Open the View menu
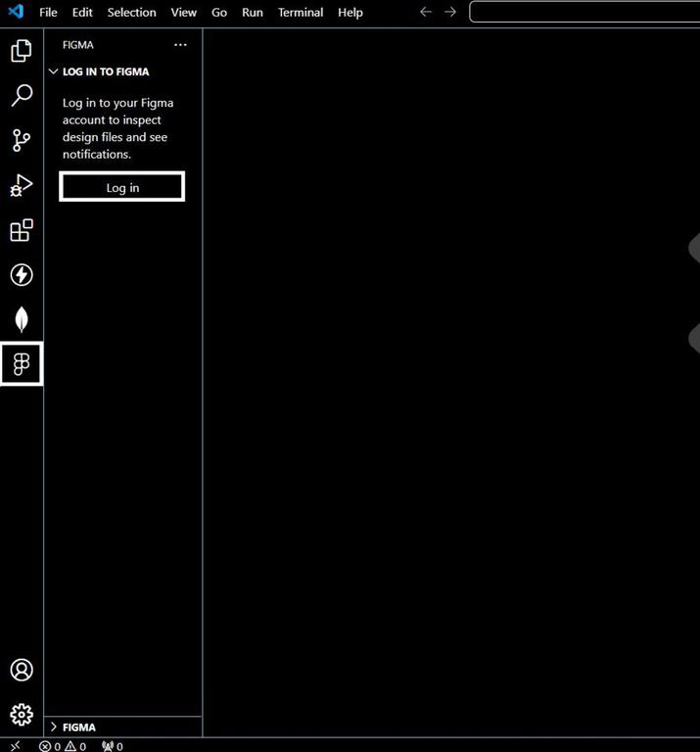The width and height of the screenshot is (700, 752). pyautogui.click(x=184, y=13)
